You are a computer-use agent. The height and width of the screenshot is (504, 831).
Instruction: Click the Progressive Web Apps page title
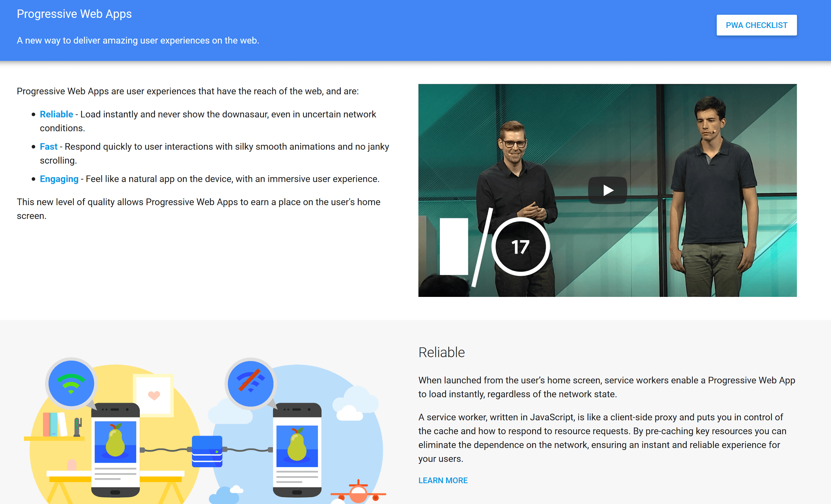[x=74, y=14]
